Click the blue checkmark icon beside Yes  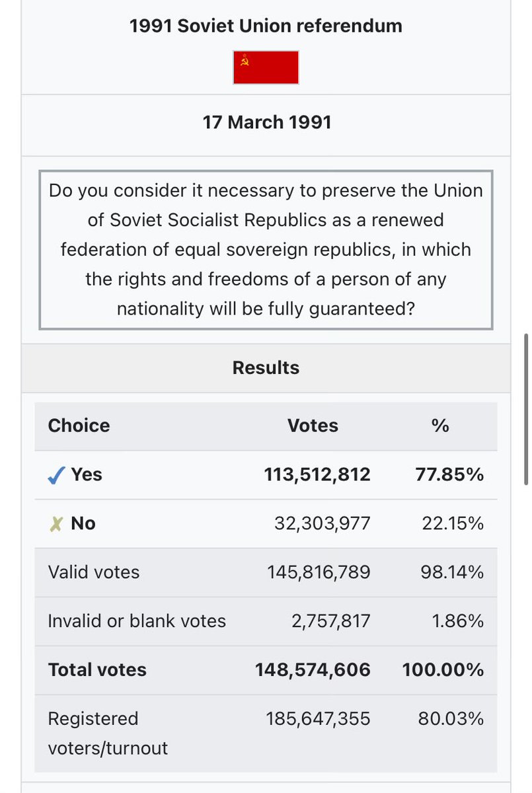57,475
